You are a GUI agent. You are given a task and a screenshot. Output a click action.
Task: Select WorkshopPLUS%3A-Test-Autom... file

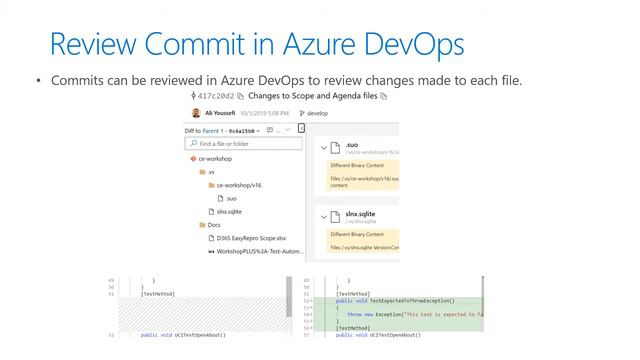(x=260, y=251)
